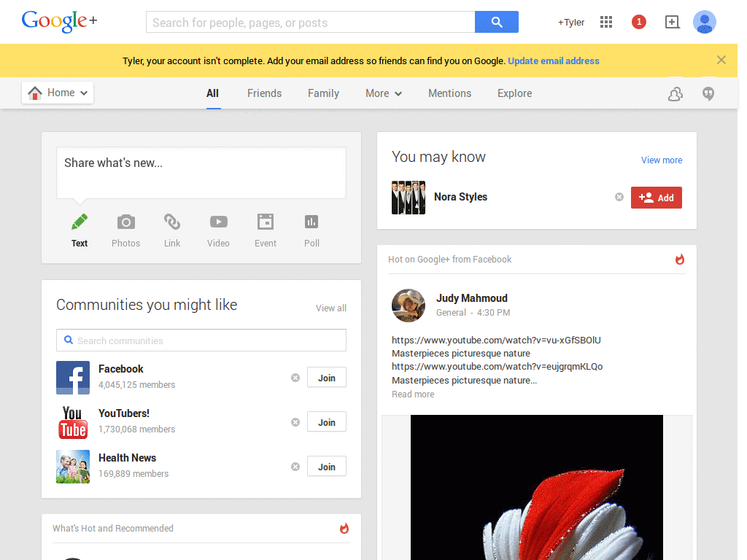Image resolution: width=747 pixels, height=560 pixels.
Task: Open the YouTubers! community title
Action: click(124, 413)
